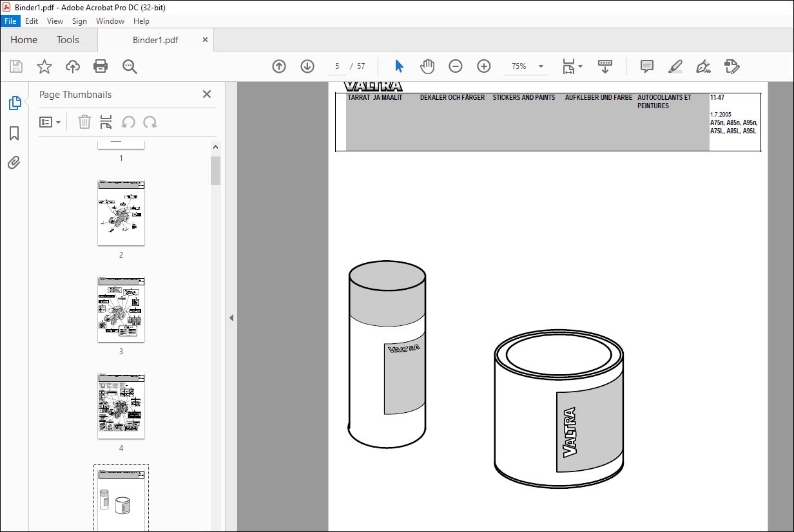
Task: Open the View menu
Action: click(55, 21)
